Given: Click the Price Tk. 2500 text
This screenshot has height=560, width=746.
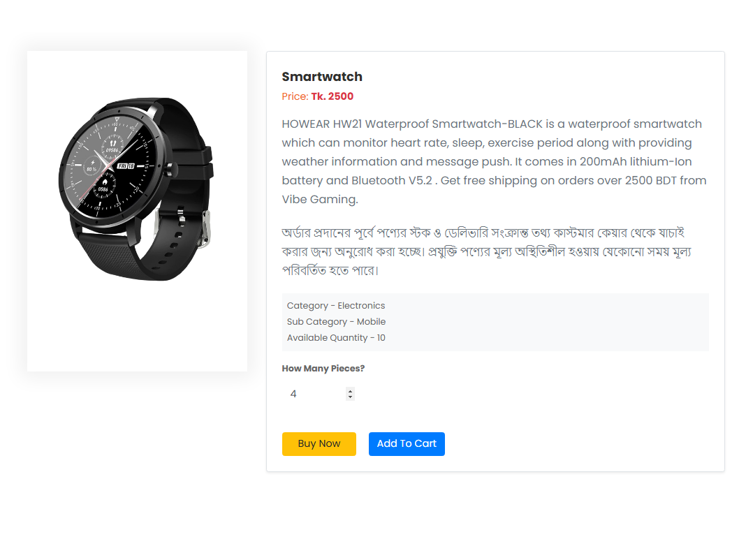Looking at the screenshot, I should 317,96.
